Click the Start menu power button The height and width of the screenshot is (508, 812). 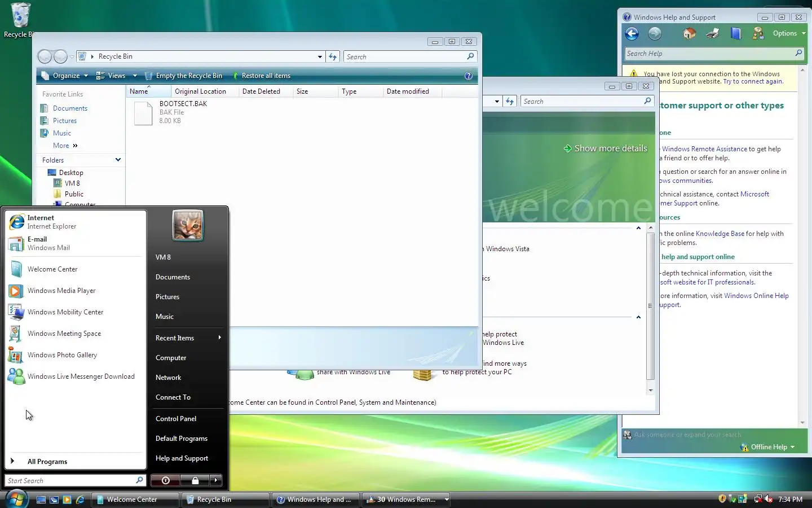tap(165, 480)
